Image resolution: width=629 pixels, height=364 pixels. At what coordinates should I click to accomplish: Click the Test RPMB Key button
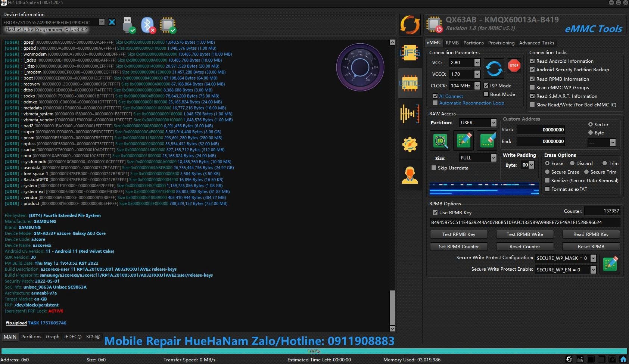(x=459, y=234)
